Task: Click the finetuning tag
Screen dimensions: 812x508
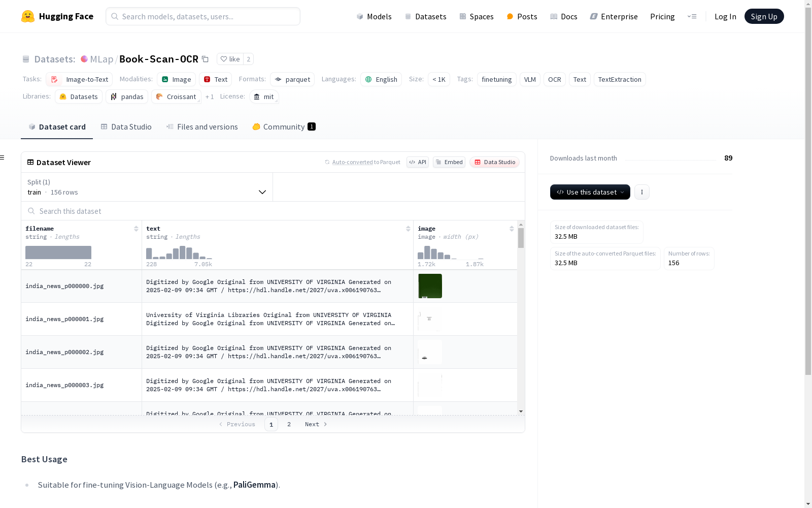Action: tap(497, 79)
